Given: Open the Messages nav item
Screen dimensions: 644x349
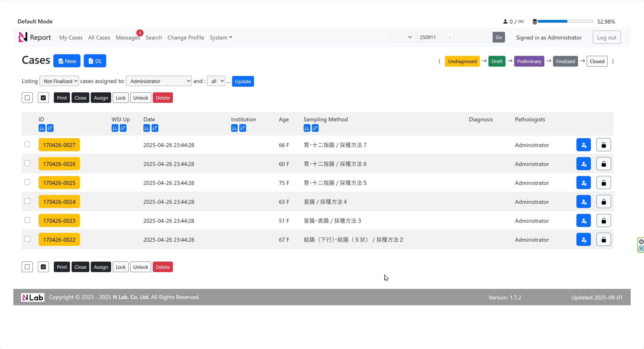Looking at the screenshot, I should click(x=128, y=37).
